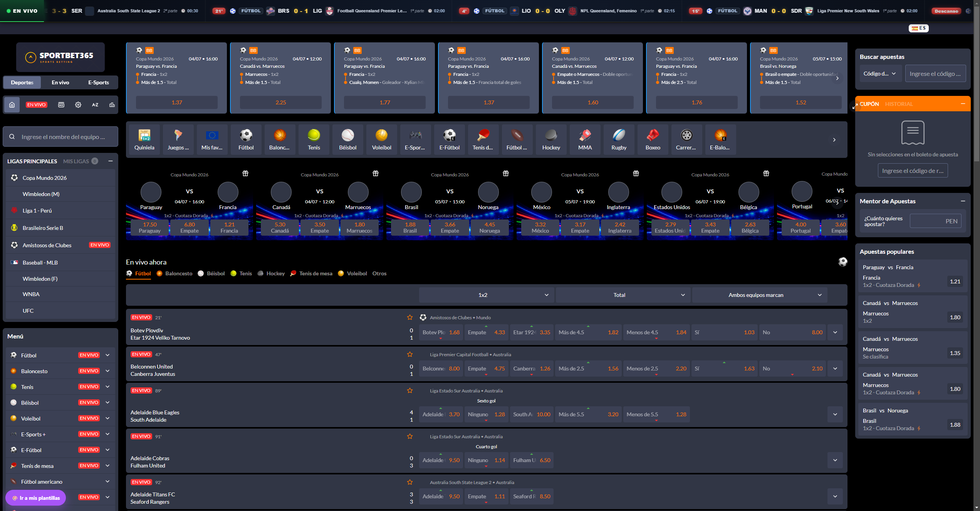Bet 17.50 on Paraguay in featured card
Image resolution: width=980 pixels, height=511 pixels.
[x=150, y=228]
